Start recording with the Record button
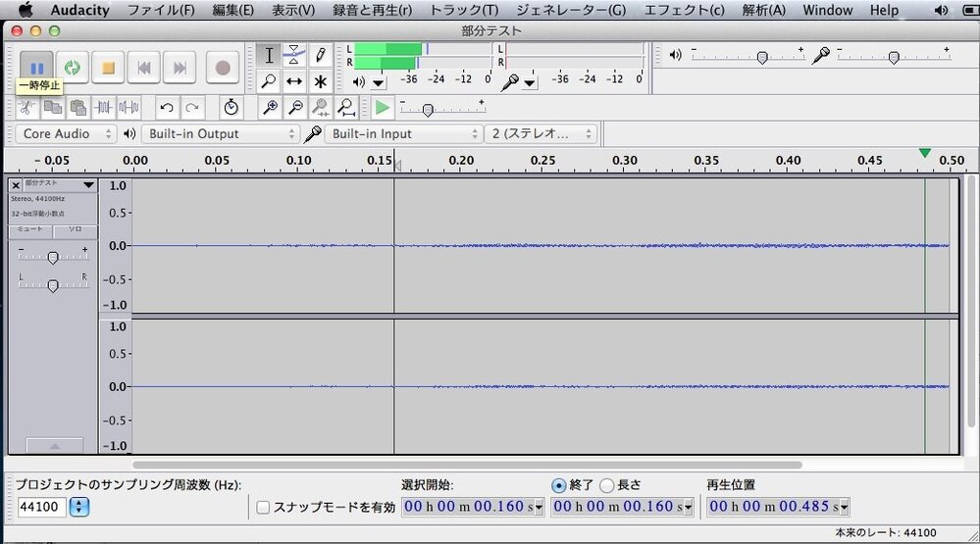 coord(223,68)
